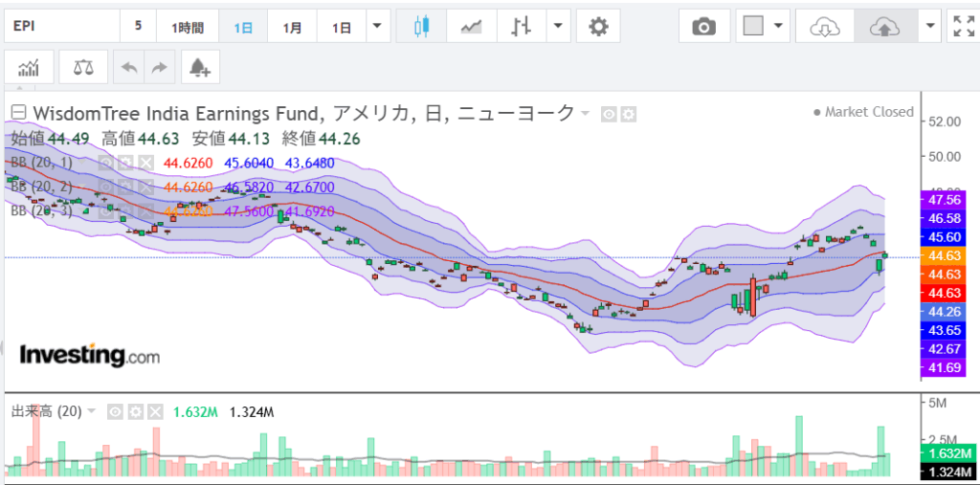The height and width of the screenshot is (485, 980).
Task: Open 出来高 volume settings gear
Action: [x=136, y=412]
